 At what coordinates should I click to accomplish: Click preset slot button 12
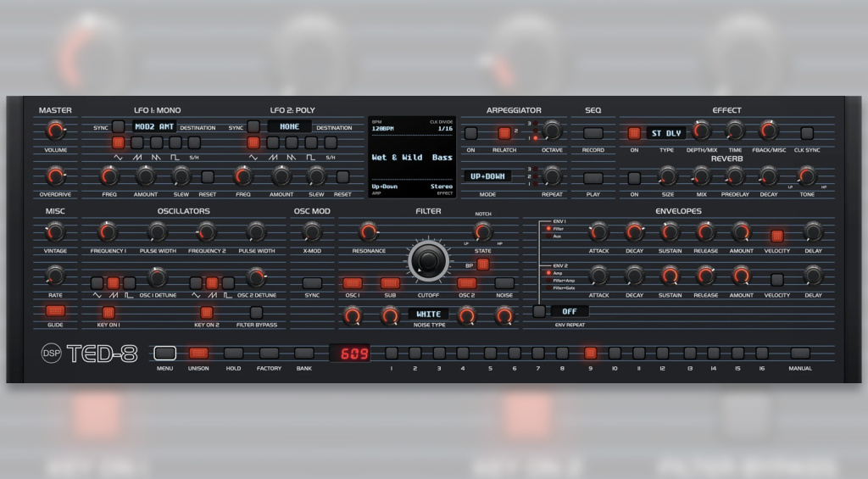tap(662, 353)
